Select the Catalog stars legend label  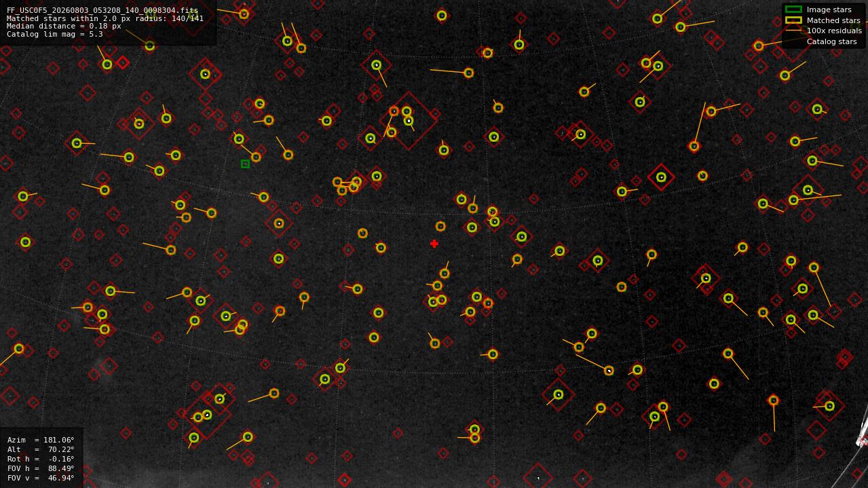(831, 41)
